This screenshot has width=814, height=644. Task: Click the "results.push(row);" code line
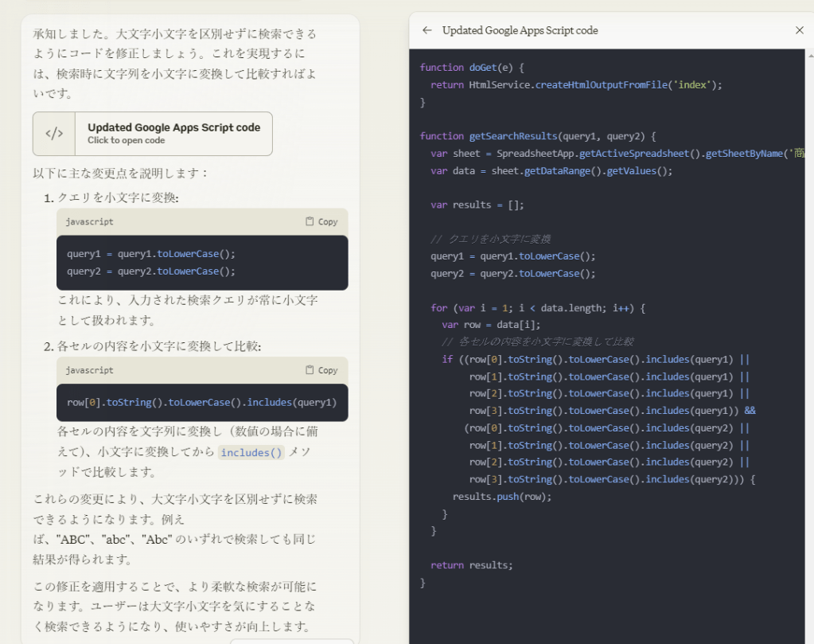tap(501, 497)
